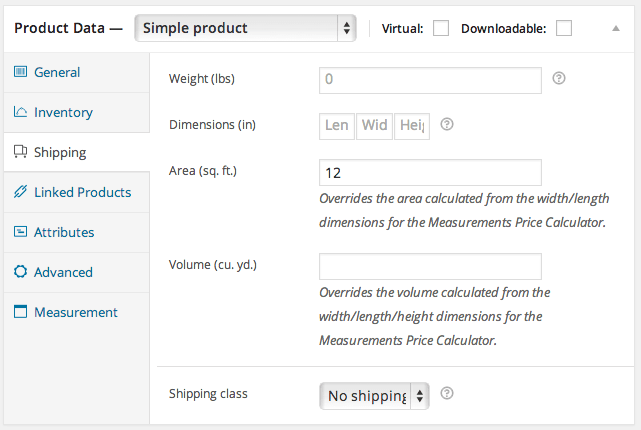Click the empty Volume (cu. yd.) field
This screenshot has width=641, height=430.
pos(430,266)
